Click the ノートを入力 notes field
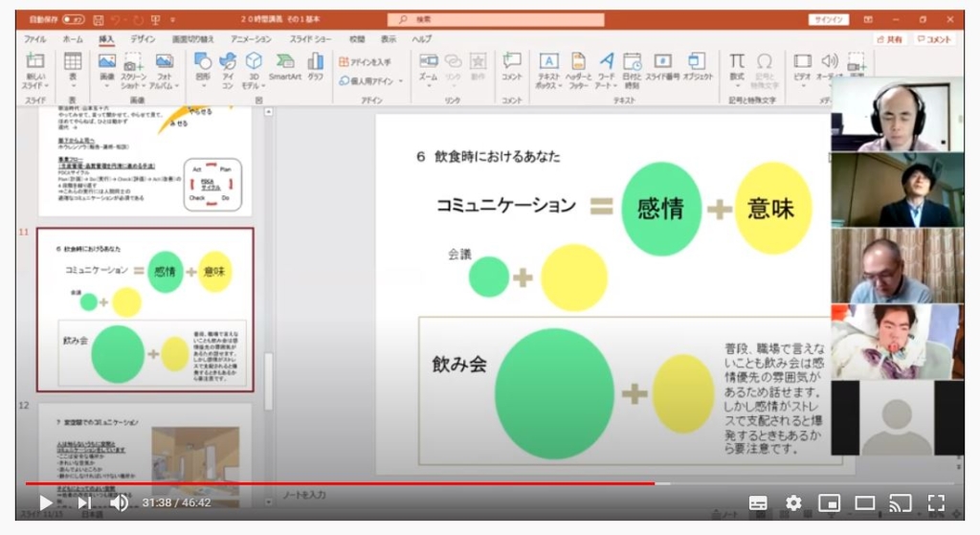 click(304, 495)
